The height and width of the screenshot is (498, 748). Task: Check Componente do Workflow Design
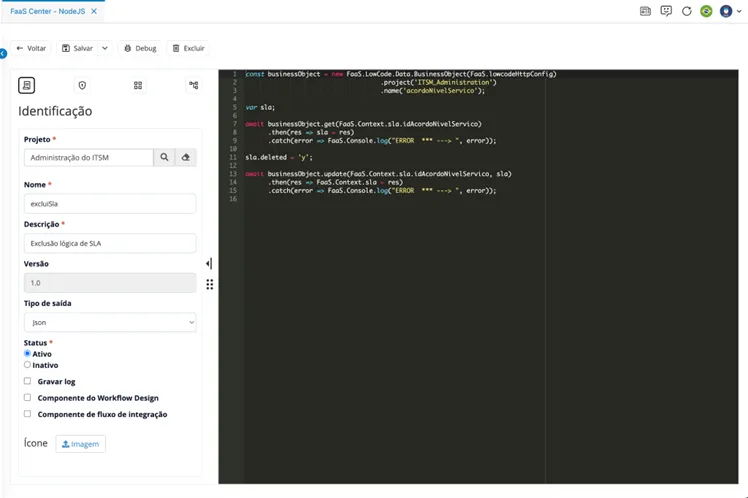pyautogui.click(x=27, y=397)
